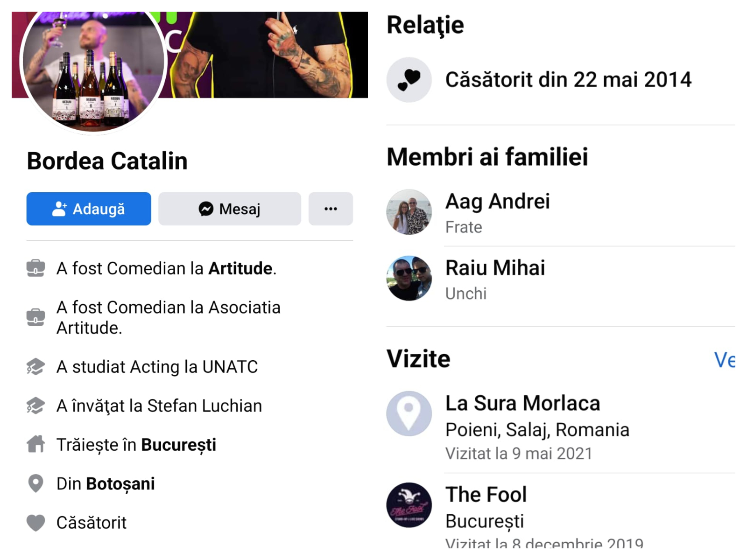Open the three-dots more options menu

tap(331, 209)
